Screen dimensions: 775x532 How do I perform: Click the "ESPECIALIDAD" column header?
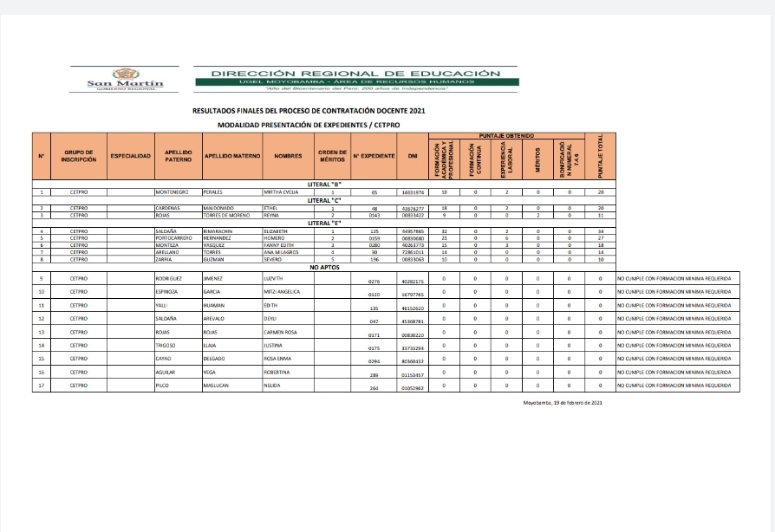pos(131,156)
